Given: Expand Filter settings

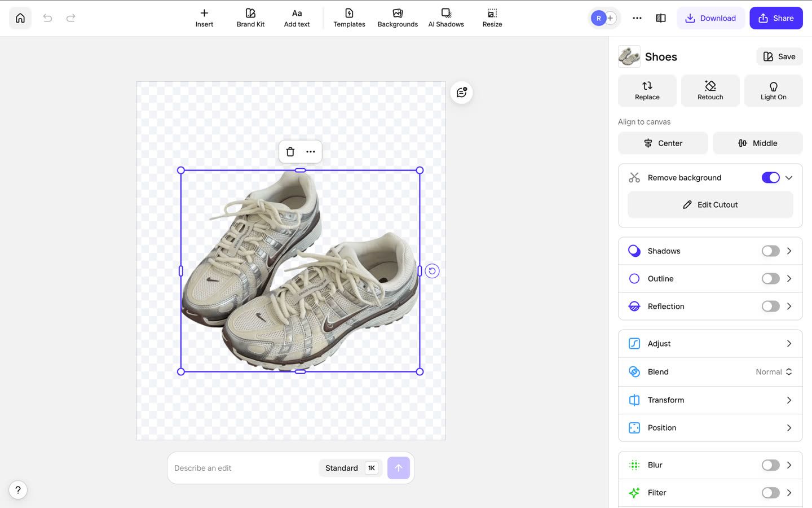Looking at the screenshot, I should 789,493.
